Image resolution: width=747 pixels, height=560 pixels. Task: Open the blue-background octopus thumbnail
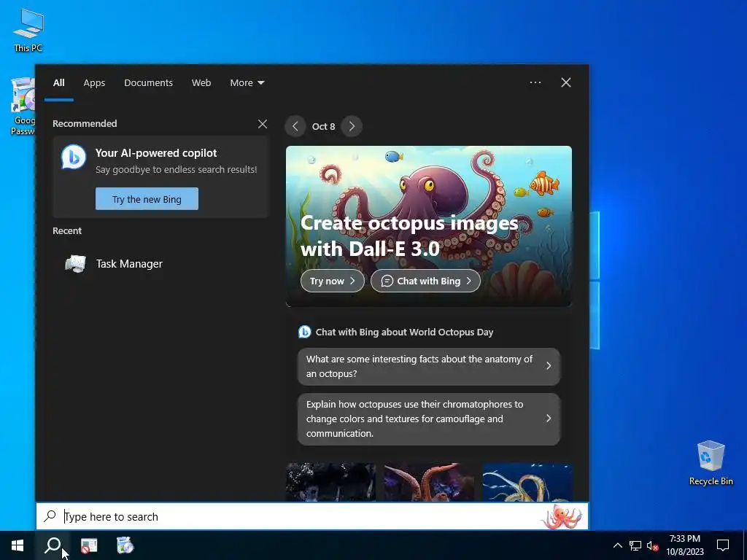point(527,482)
